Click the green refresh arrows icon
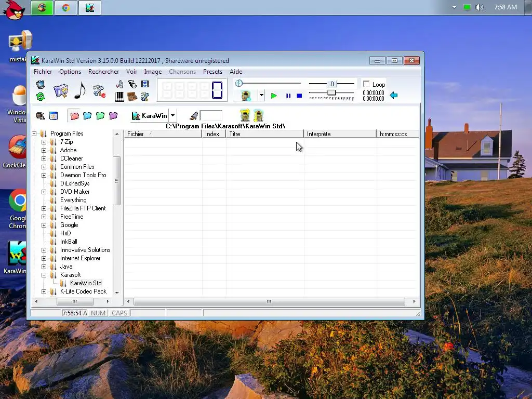This screenshot has height=399, width=532. 41,97
